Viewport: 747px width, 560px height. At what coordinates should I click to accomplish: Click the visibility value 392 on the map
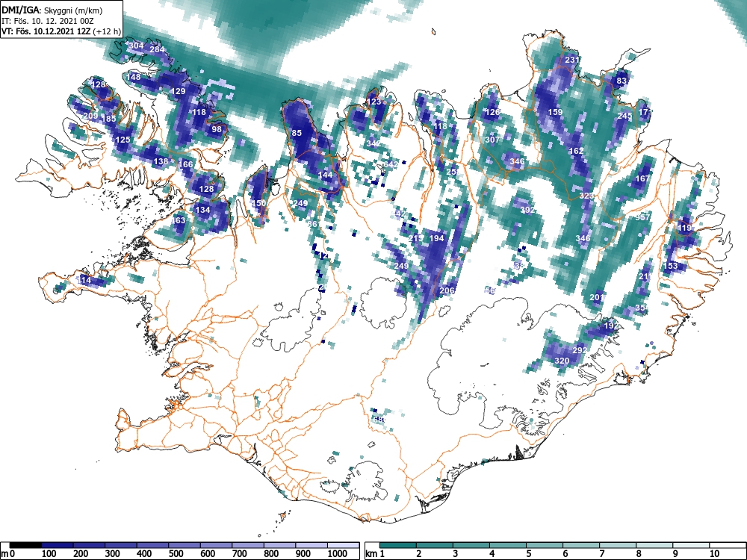point(528,210)
